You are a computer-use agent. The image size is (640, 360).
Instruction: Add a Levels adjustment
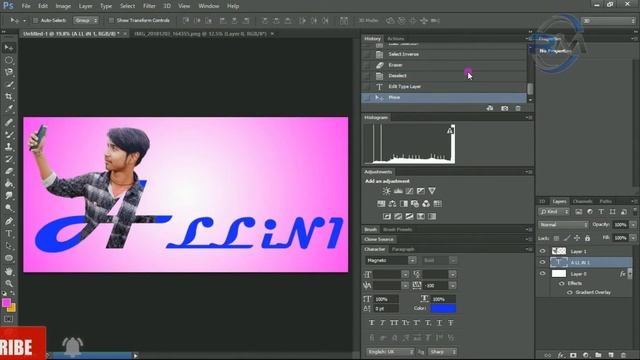[398, 191]
